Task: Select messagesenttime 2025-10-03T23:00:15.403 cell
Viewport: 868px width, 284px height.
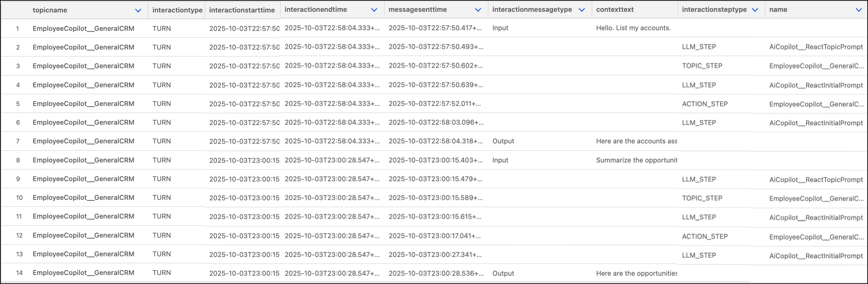Action: [x=436, y=160]
